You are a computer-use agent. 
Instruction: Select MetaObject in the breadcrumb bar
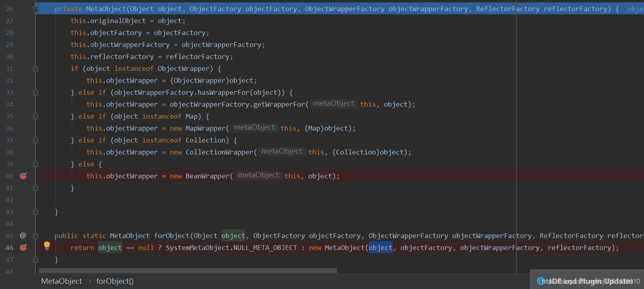click(x=62, y=281)
